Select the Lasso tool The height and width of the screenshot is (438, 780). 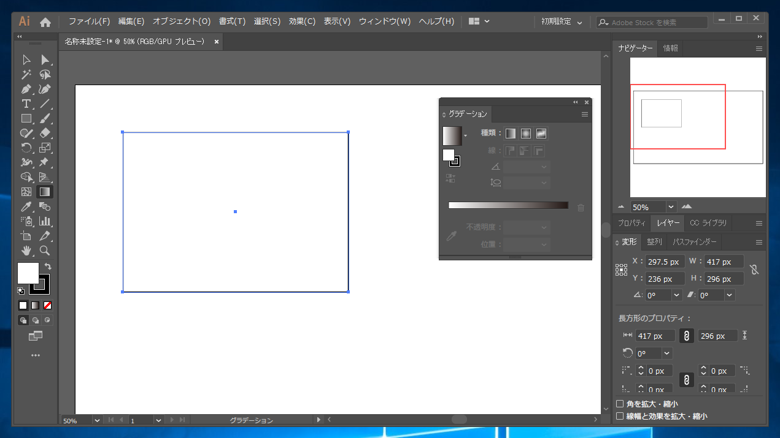click(45, 75)
